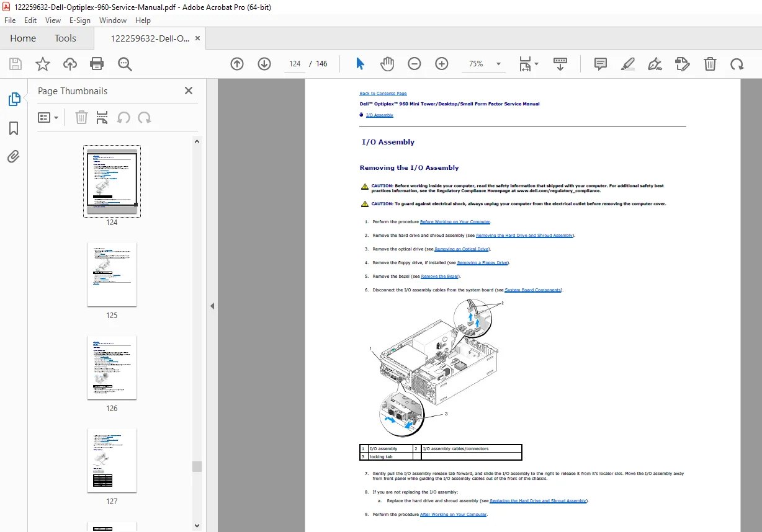Rotate the thumbnail clockwise

(145, 118)
